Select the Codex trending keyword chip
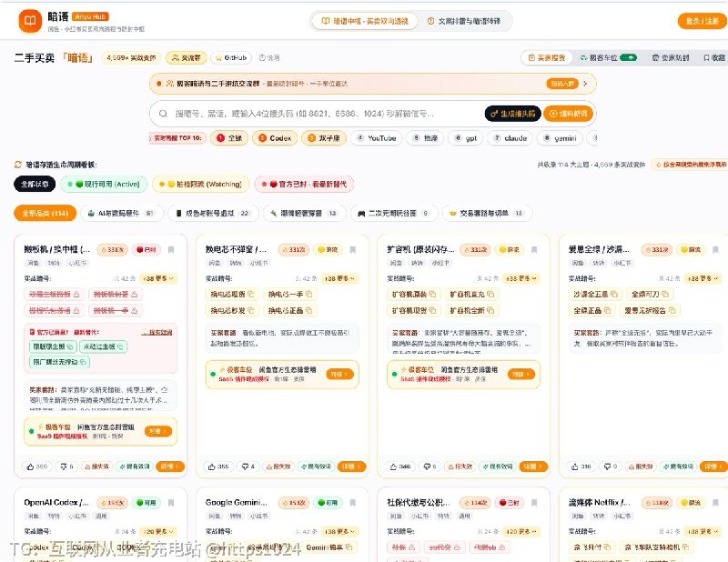Screen dimensions: 728x562 coord(275,138)
